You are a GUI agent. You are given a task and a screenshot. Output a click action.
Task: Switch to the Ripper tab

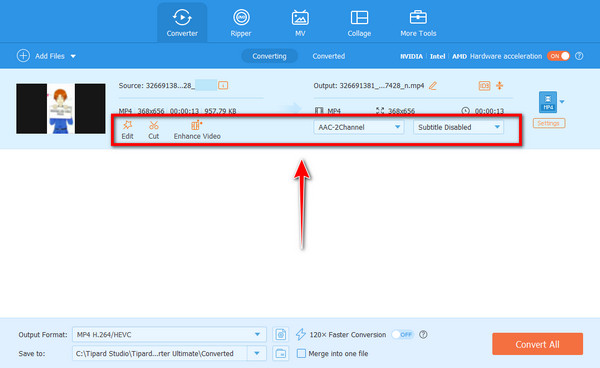pos(241,23)
